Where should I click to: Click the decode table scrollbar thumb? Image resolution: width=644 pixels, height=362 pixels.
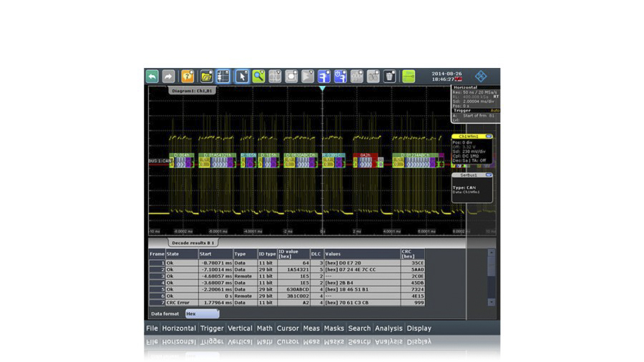pyautogui.click(x=491, y=266)
